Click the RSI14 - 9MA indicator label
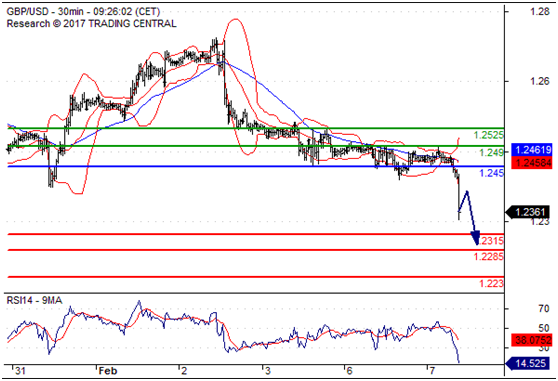This screenshot has height=381, width=558. tap(35, 301)
